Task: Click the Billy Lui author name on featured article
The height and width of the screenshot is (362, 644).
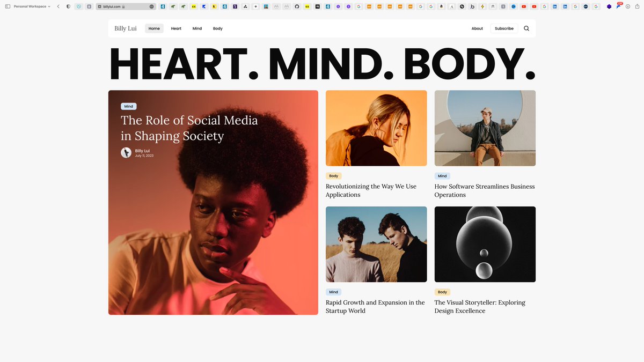Action: tap(142, 151)
